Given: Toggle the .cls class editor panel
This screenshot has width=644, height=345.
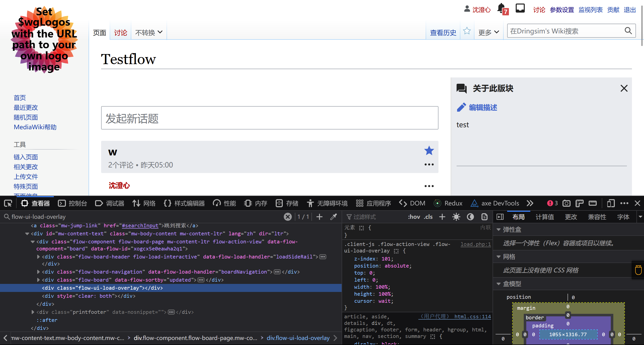Looking at the screenshot, I should tap(429, 217).
